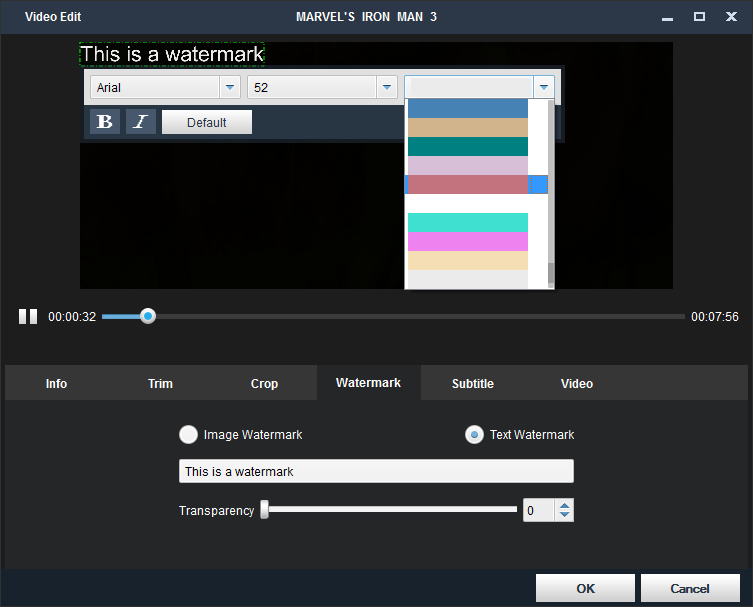The image size is (753, 607).
Task: Pause the video playback
Action: [28, 316]
